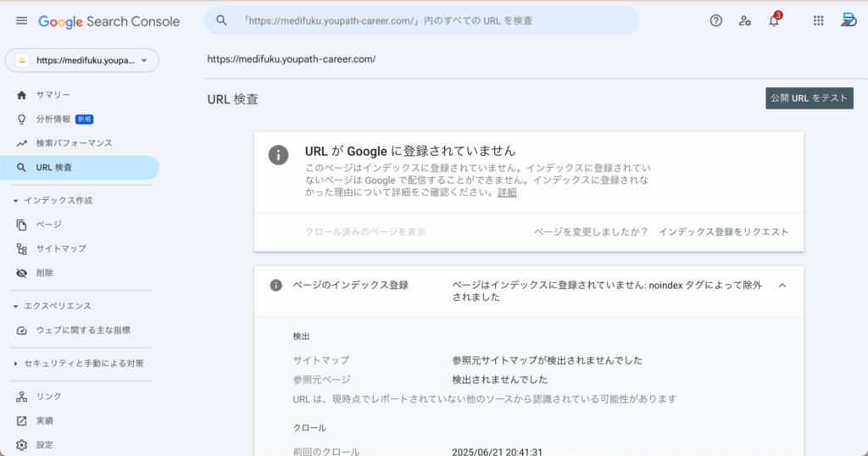Open the notifications bell icon
This screenshot has width=868, height=456.
[774, 21]
